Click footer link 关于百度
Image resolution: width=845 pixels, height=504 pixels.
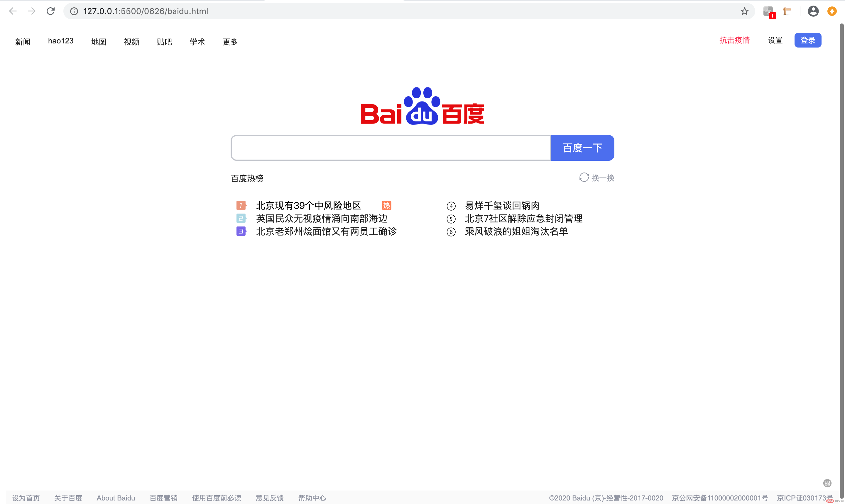[x=68, y=498]
